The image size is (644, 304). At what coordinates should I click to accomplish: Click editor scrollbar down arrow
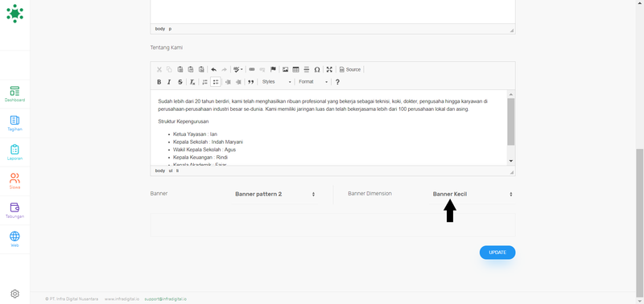pyautogui.click(x=511, y=161)
